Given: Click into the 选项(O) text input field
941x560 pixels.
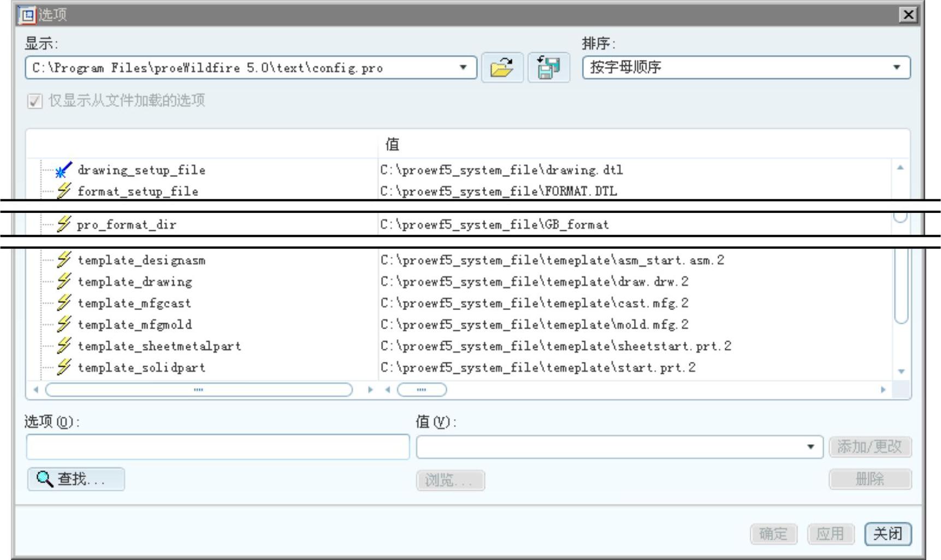Looking at the screenshot, I should 217,447.
